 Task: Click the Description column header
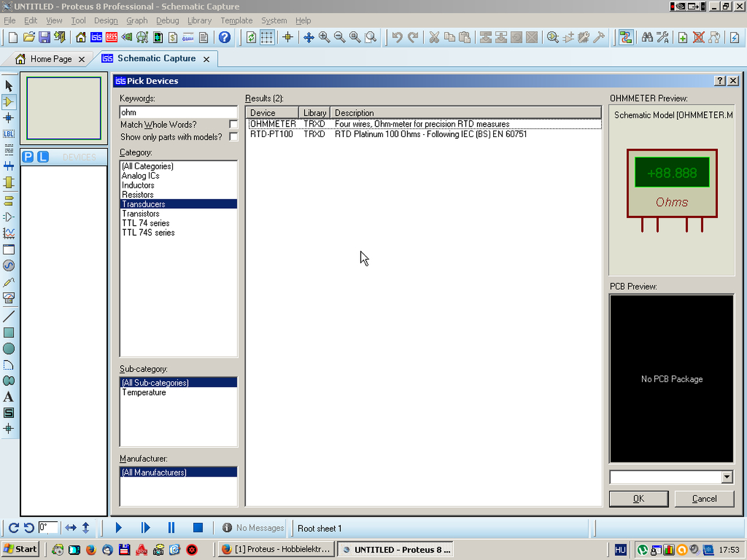tap(466, 113)
